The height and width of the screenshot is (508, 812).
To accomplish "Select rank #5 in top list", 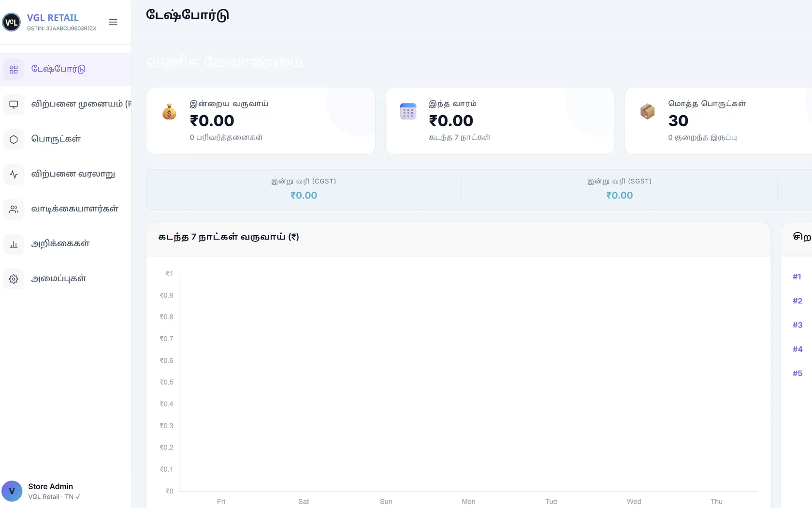I will 797,374.
